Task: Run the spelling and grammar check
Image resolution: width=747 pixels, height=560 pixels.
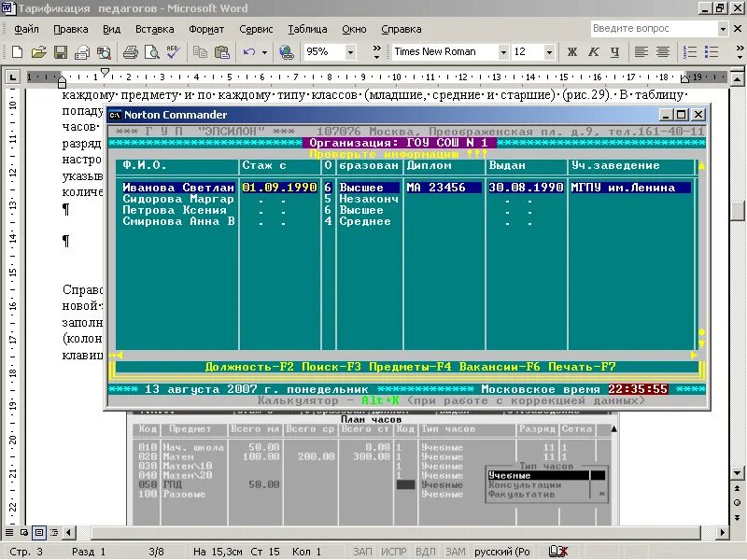Action: [173, 52]
